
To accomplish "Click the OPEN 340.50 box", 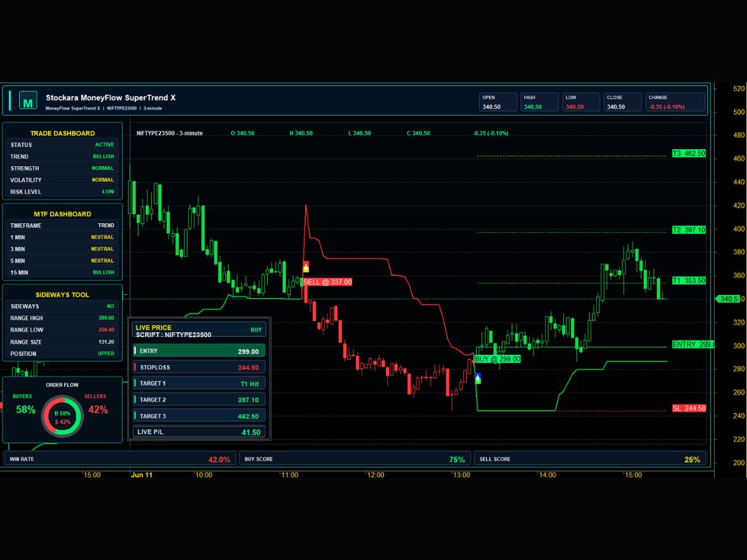I will pos(498,102).
